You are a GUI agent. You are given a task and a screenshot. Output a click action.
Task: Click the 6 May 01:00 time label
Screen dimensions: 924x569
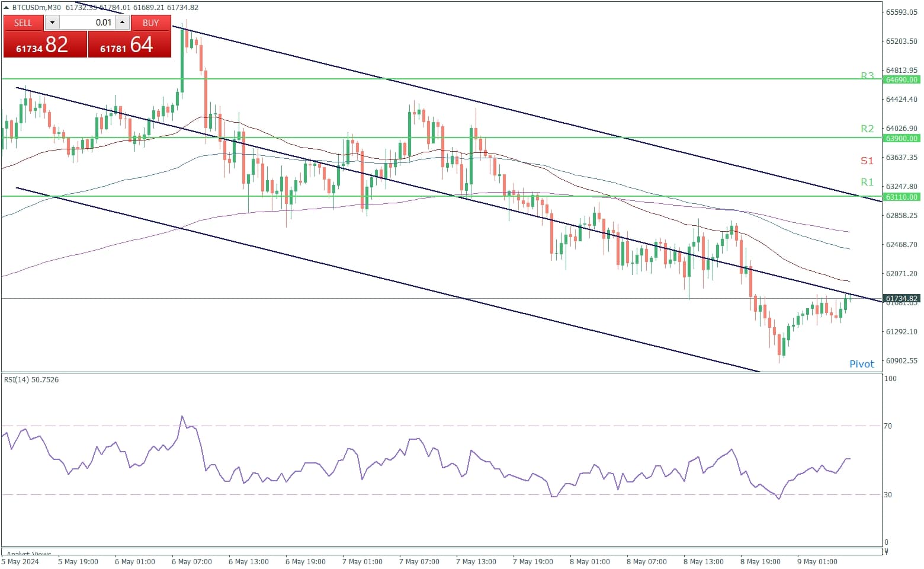135,561
